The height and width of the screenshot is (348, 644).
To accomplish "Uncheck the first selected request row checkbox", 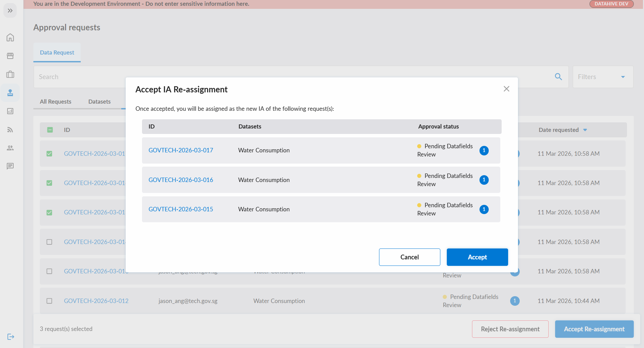I will pos(49,154).
